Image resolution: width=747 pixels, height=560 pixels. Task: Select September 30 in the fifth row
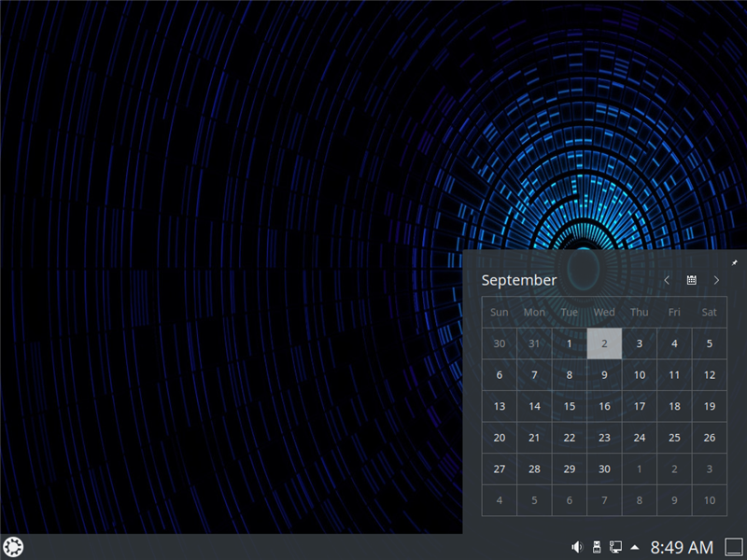click(604, 469)
